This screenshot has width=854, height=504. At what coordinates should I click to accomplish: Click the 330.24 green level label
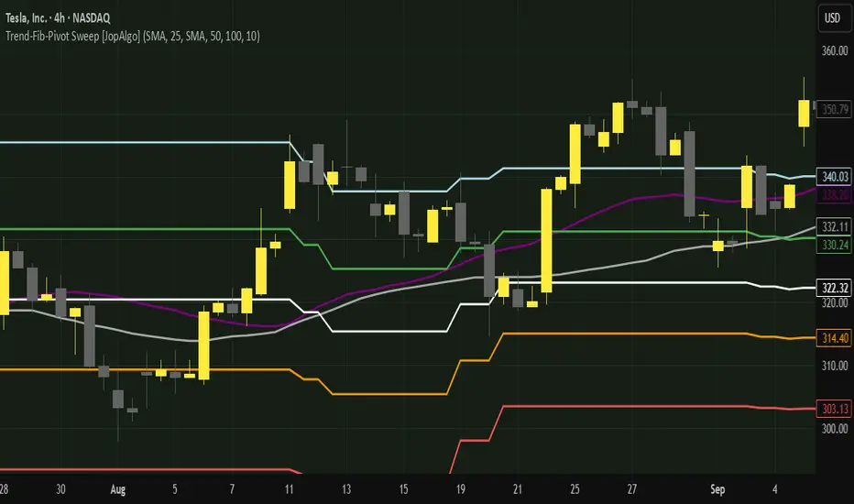pos(835,246)
